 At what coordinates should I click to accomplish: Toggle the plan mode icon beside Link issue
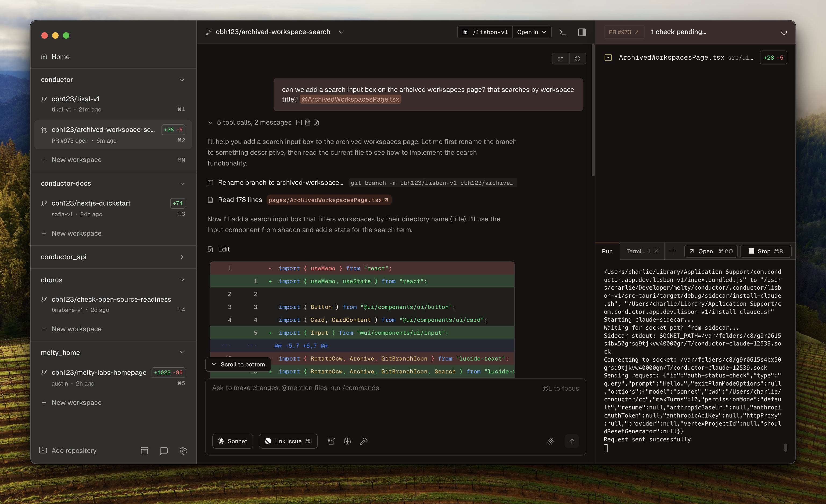tap(331, 441)
